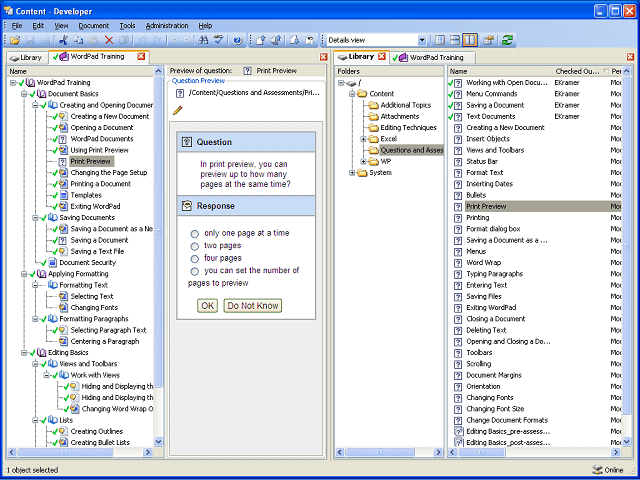Screen dimensions: 640x480
Task: Close the right pane using its red X
Action: pyautogui.click(x=631, y=57)
